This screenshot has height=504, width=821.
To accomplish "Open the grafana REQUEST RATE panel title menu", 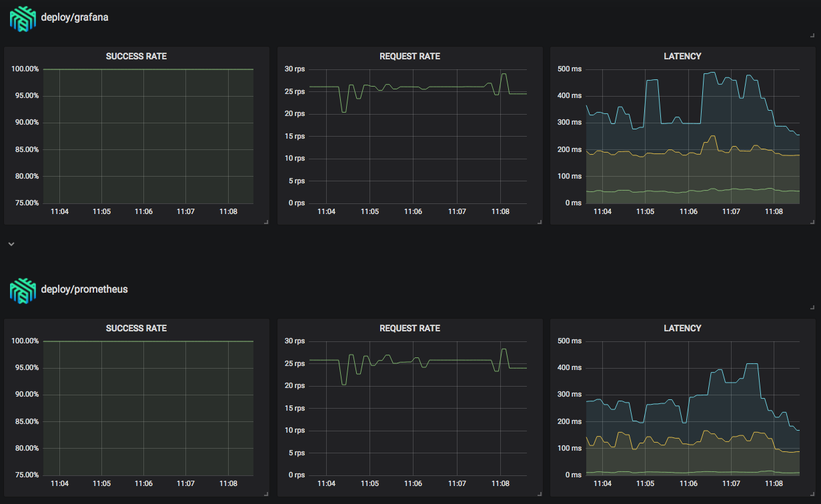I will pyautogui.click(x=409, y=56).
